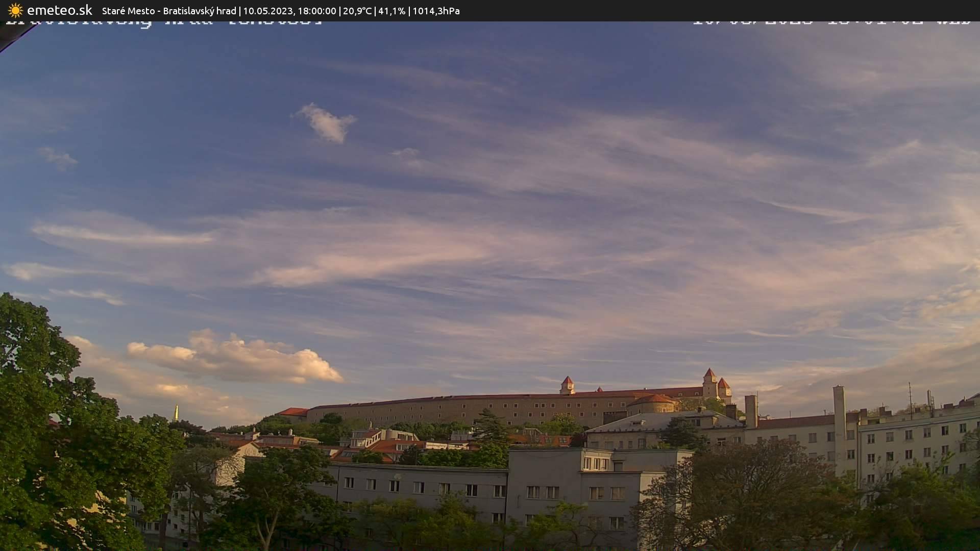Open the emeteo.sk site name text

point(59,10)
